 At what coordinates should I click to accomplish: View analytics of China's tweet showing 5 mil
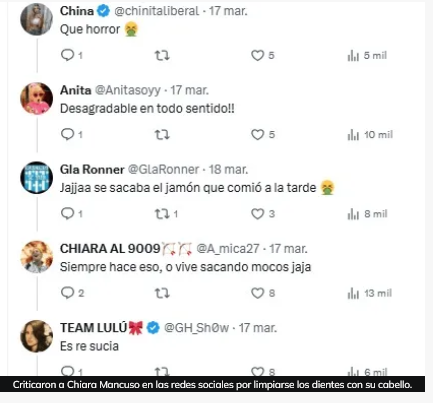(x=367, y=55)
